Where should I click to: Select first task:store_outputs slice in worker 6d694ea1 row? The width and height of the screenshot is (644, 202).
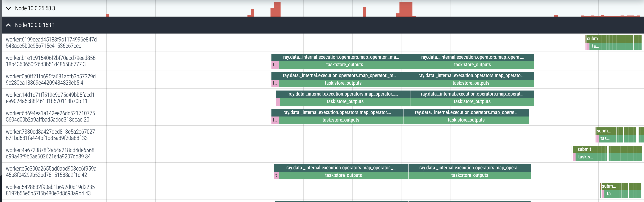point(341,120)
